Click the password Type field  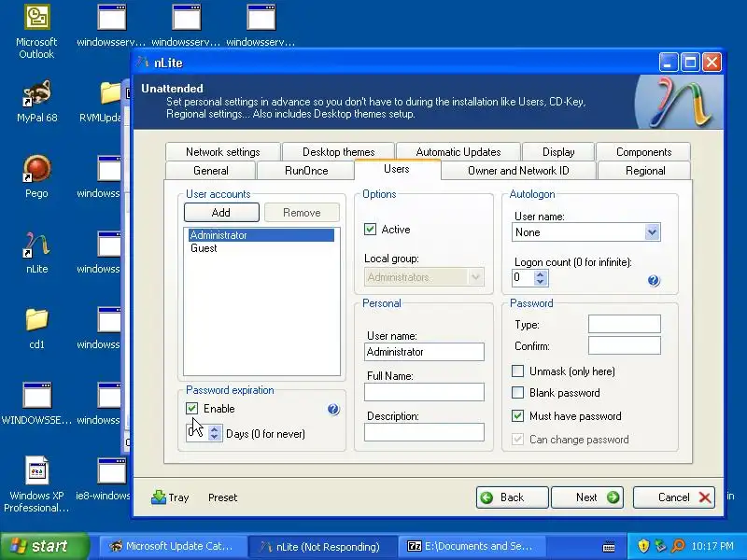(624, 324)
